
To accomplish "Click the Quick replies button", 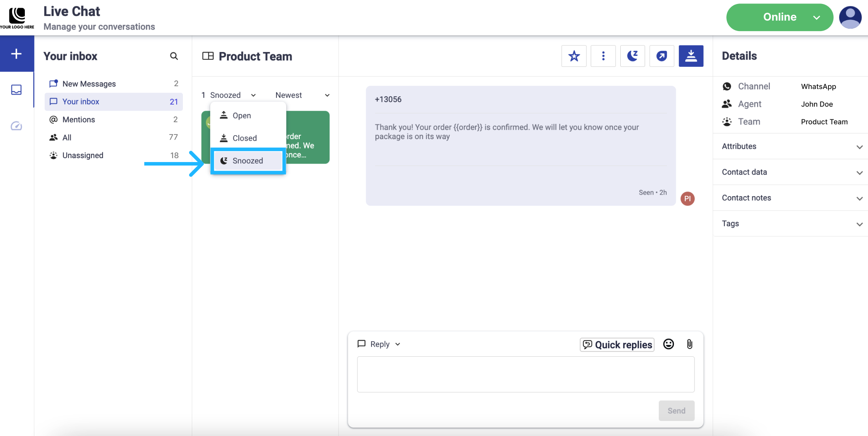I will coord(617,345).
